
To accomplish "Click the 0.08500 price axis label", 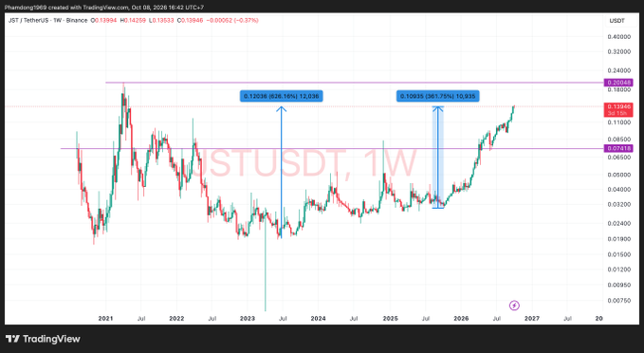I will 619,139.
